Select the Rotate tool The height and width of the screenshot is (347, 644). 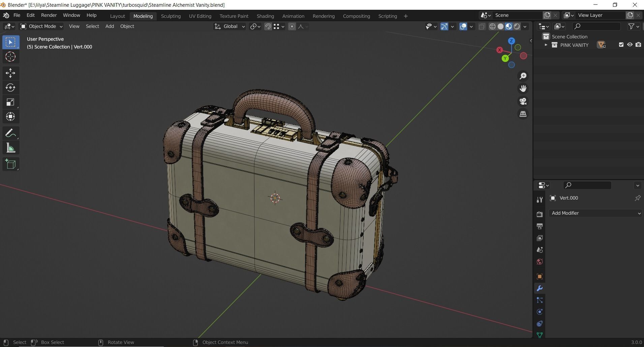point(10,88)
